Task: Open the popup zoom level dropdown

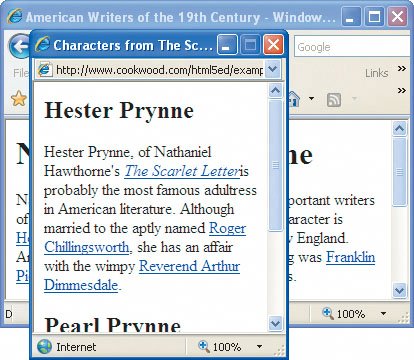Action: click(x=259, y=347)
